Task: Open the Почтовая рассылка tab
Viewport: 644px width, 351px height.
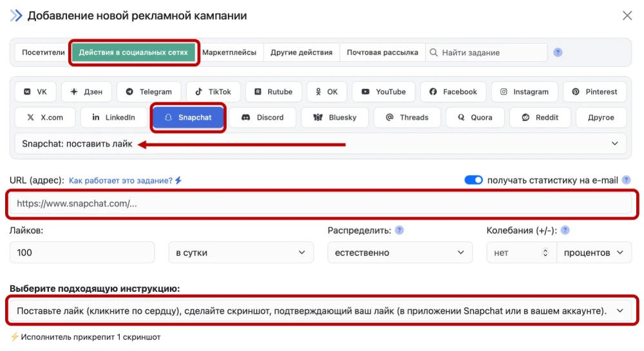Action: click(383, 53)
